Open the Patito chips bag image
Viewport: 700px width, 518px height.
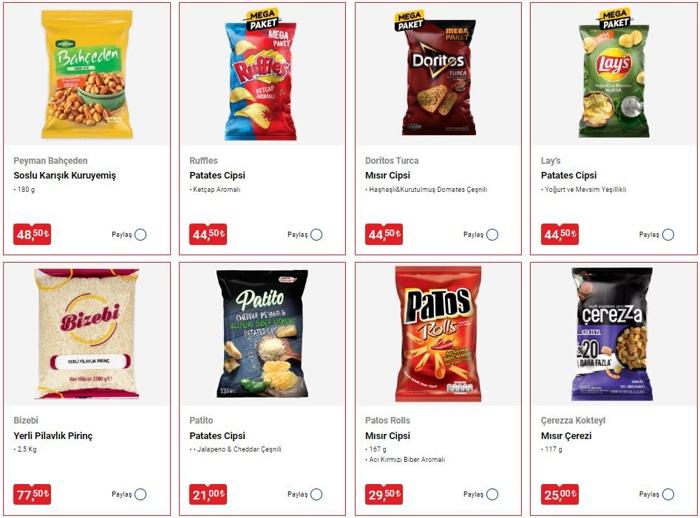262,334
